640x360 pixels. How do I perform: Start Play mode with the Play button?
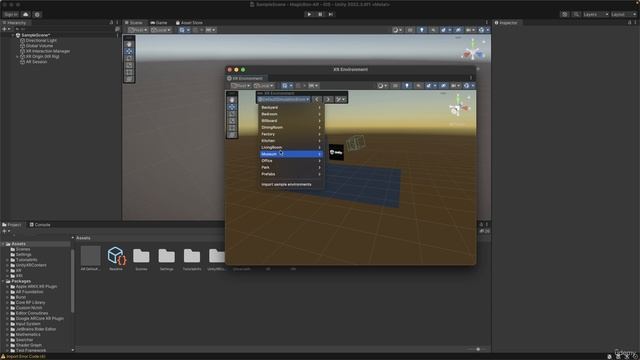click(x=309, y=14)
